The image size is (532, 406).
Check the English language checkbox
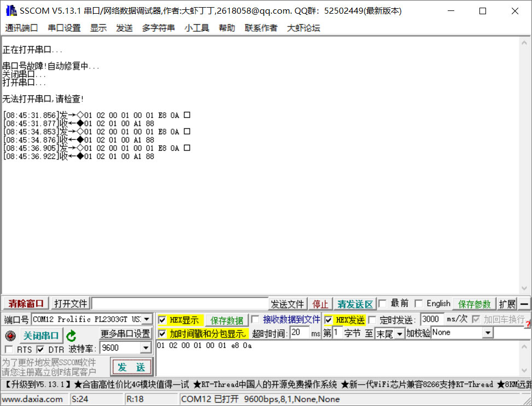click(x=419, y=303)
